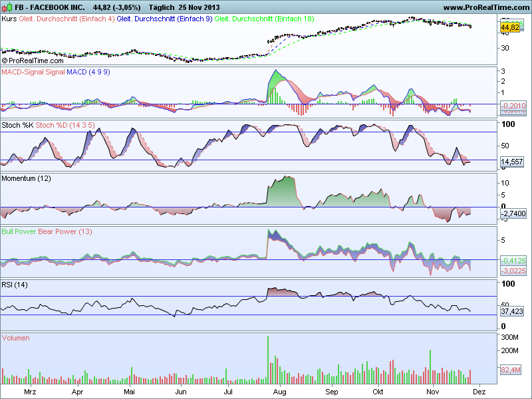Click the yellow 44,82 price tag
The image size is (532, 399).
(x=510, y=27)
